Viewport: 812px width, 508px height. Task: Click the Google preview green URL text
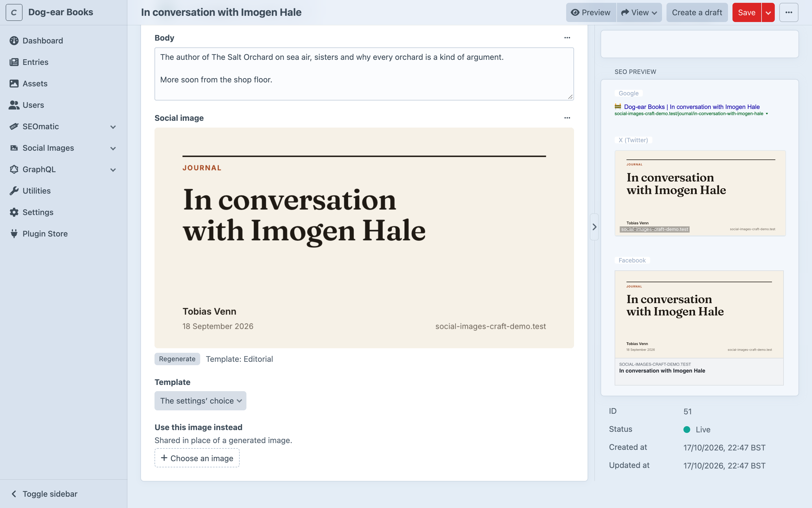click(689, 114)
